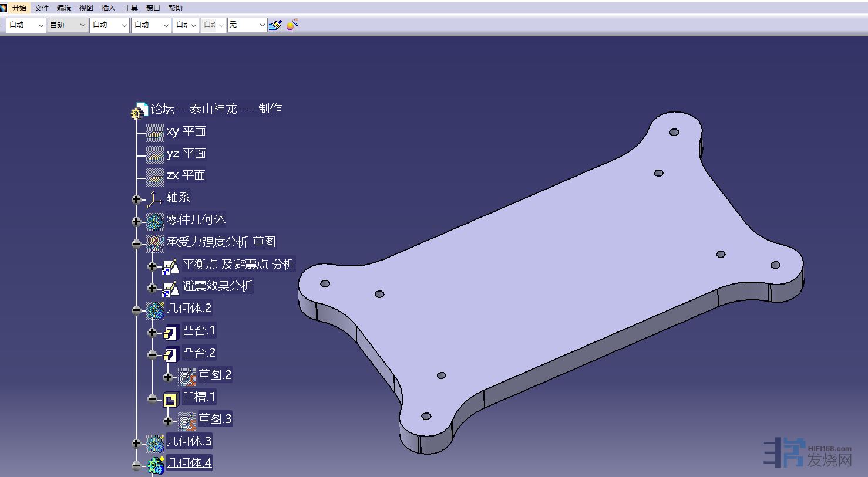Open the 文件 menu
This screenshot has width=868, height=477.
coord(42,8)
